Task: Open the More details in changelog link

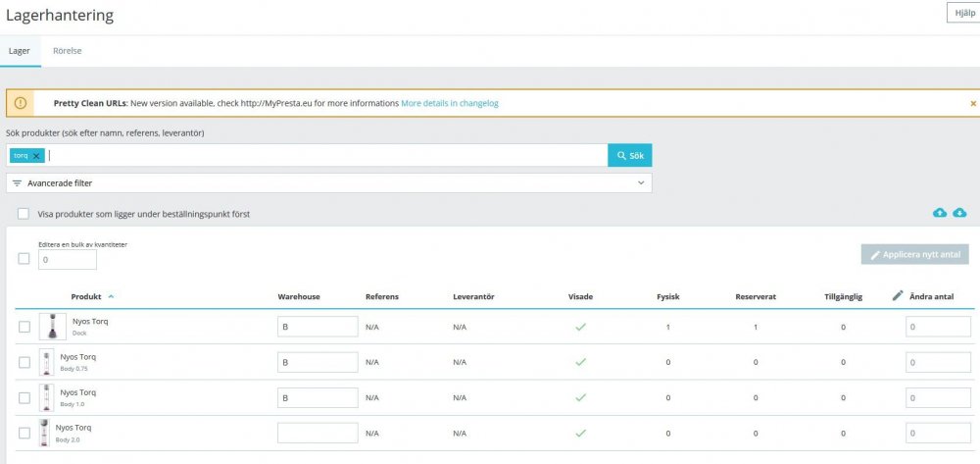Action: click(450, 103)
